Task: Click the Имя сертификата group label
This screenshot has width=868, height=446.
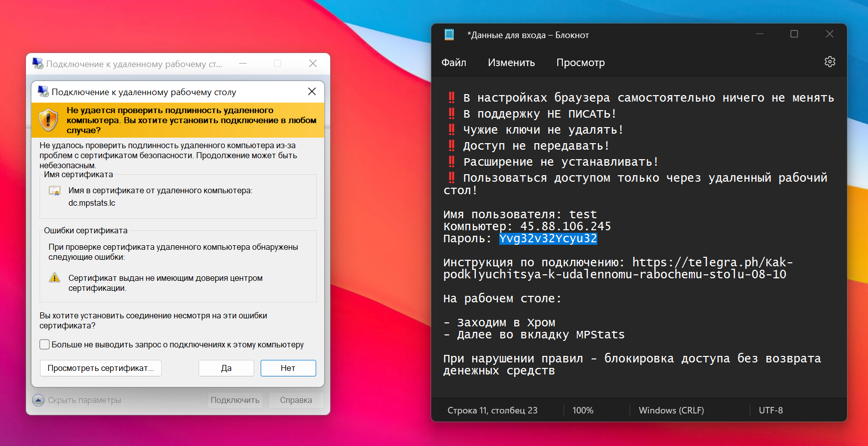Action: point(79,175)
